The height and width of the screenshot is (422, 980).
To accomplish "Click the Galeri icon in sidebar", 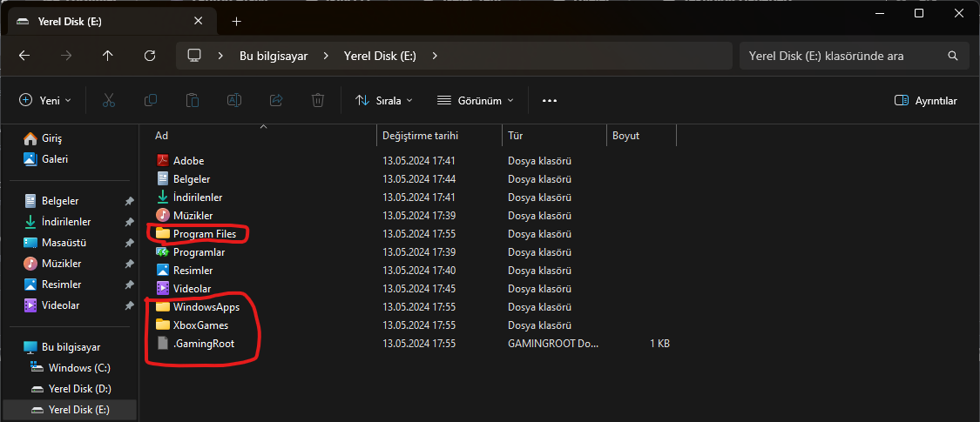I will pos(30,159).
